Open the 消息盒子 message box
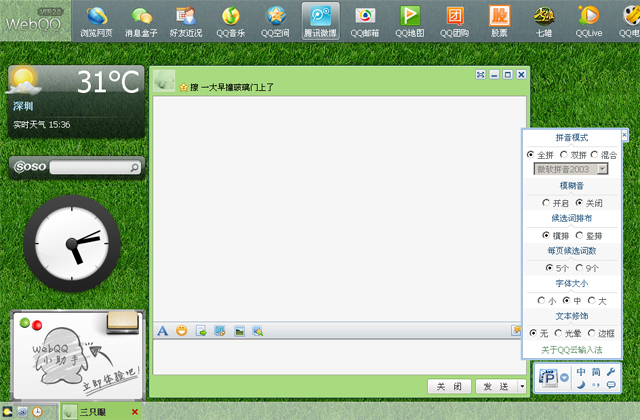640x420 pixels. (x=141, y=21)
